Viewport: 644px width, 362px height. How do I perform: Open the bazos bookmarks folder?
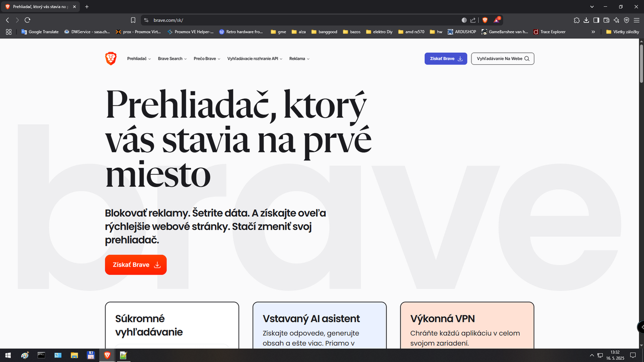click(352, 32)
